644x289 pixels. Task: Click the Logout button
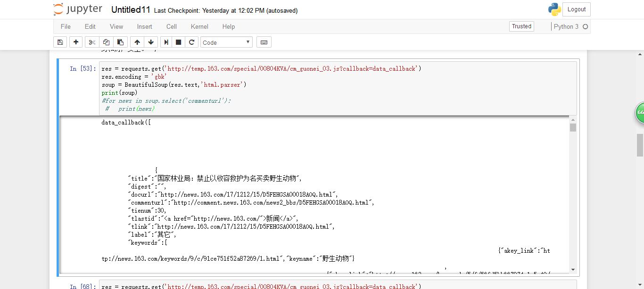pyautogui.click(x=576, y=9)
